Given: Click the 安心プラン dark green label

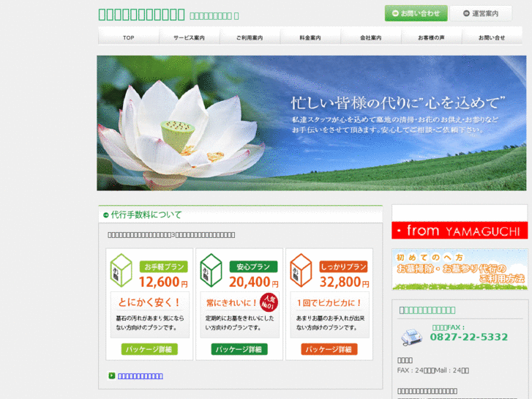Looking at the screenshot, I should coord(253,266).
